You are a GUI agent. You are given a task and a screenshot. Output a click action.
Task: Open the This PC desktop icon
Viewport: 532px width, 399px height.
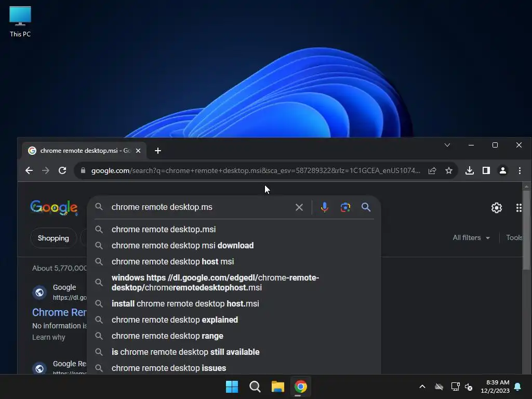coord(20,22)
